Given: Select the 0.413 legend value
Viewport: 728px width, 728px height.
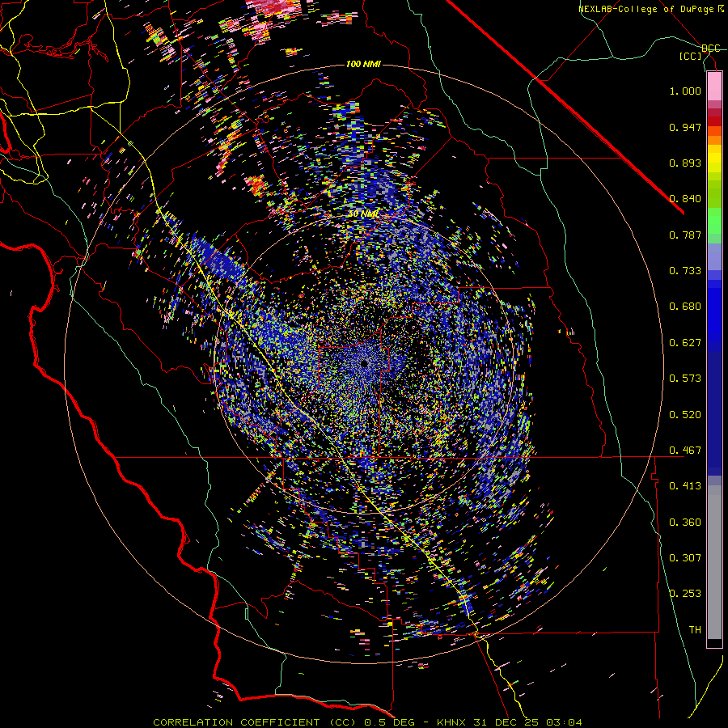Looking at the screenshot, I should tap(685, 486).
